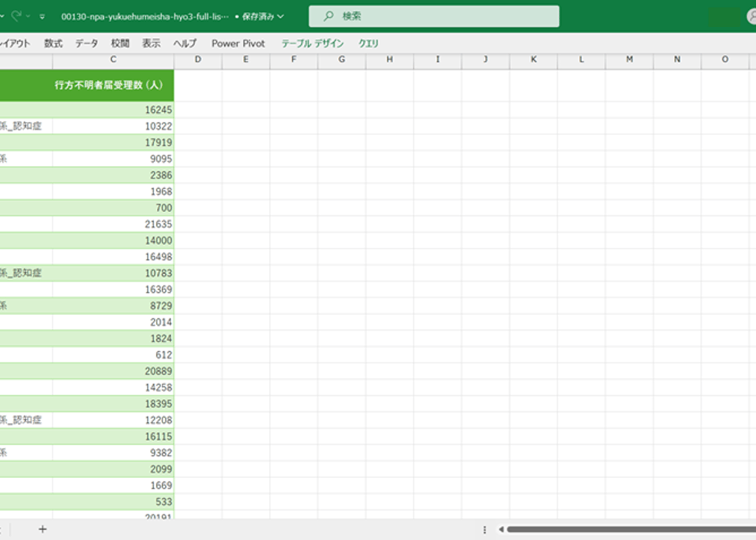
Task: Open the Power Pivot tab
Action: (x=238, y=43)
